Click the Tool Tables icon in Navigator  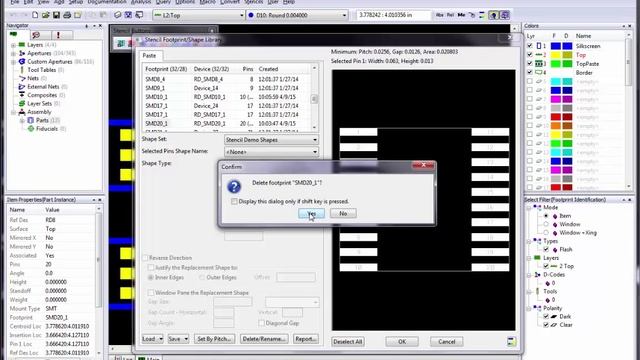(22, 70)
